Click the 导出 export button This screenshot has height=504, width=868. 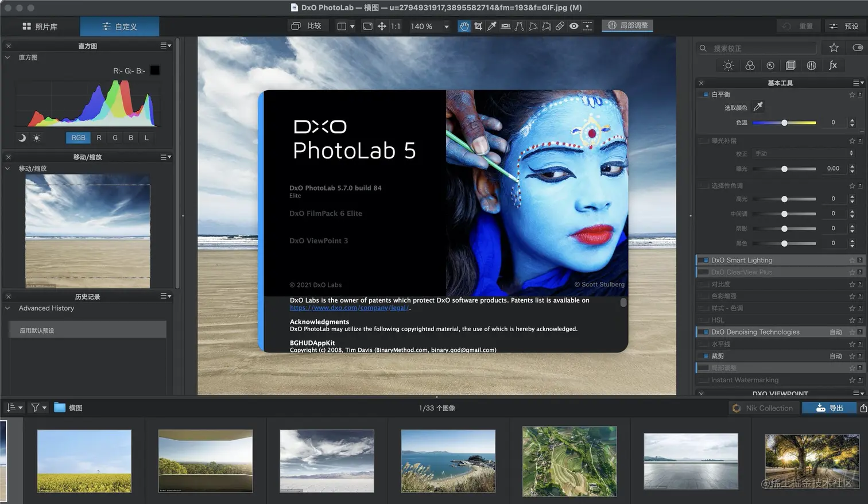point(829,408)
